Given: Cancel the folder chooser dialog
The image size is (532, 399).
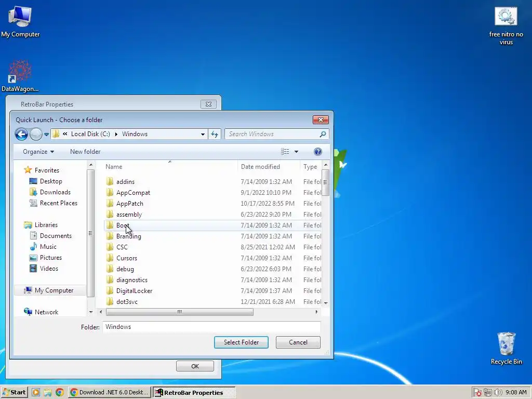Looking at the screenshot, I should tap(298, 342).
